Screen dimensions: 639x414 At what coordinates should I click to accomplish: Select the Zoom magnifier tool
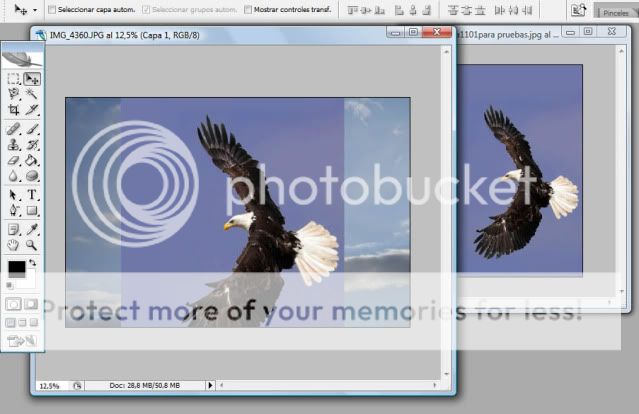pos(32,245)
